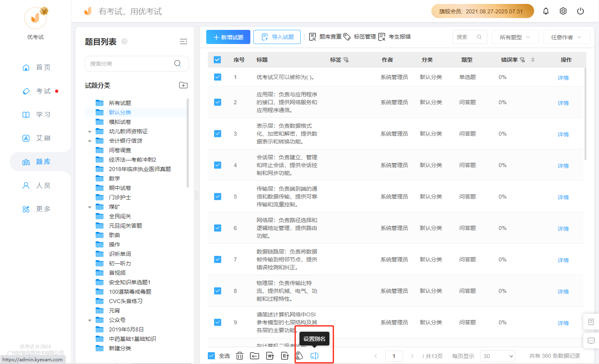Image resolution: width=599 pixels, height=364 pixels.
Task: Click the document icon floating on the right edge
Action: [x=591, y=322]
